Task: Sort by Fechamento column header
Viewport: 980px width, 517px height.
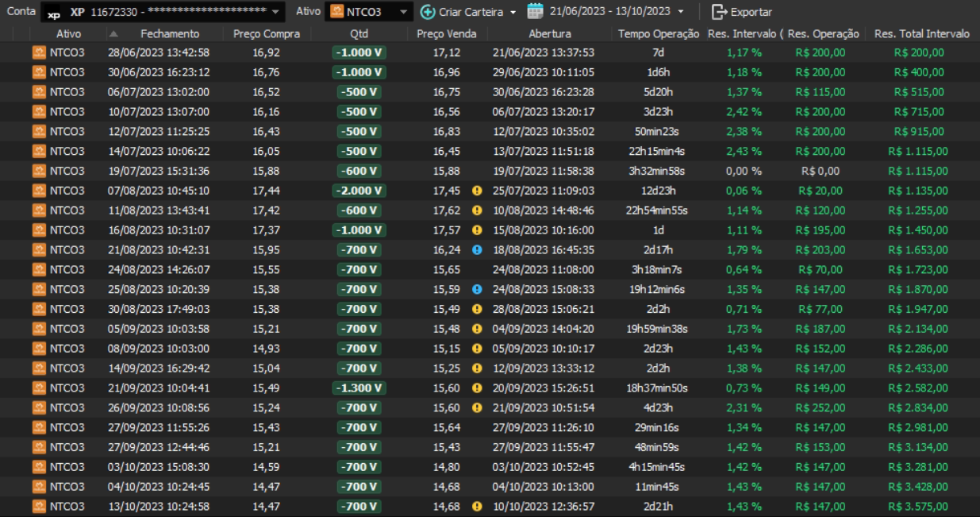Action: pyautogui.click(x=170, y=33)
